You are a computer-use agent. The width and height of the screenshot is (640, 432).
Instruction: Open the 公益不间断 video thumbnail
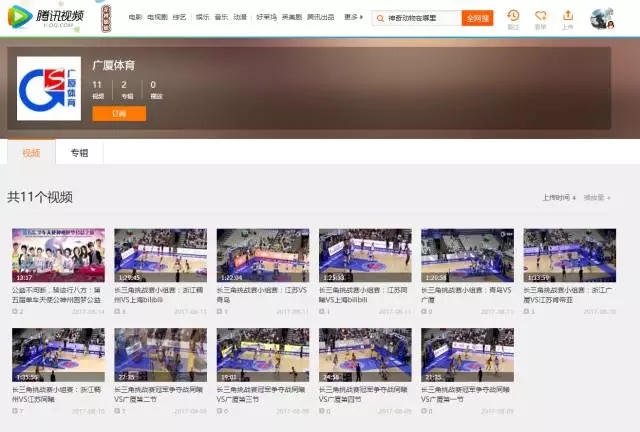pyautogui.click(x=58, y=255)
